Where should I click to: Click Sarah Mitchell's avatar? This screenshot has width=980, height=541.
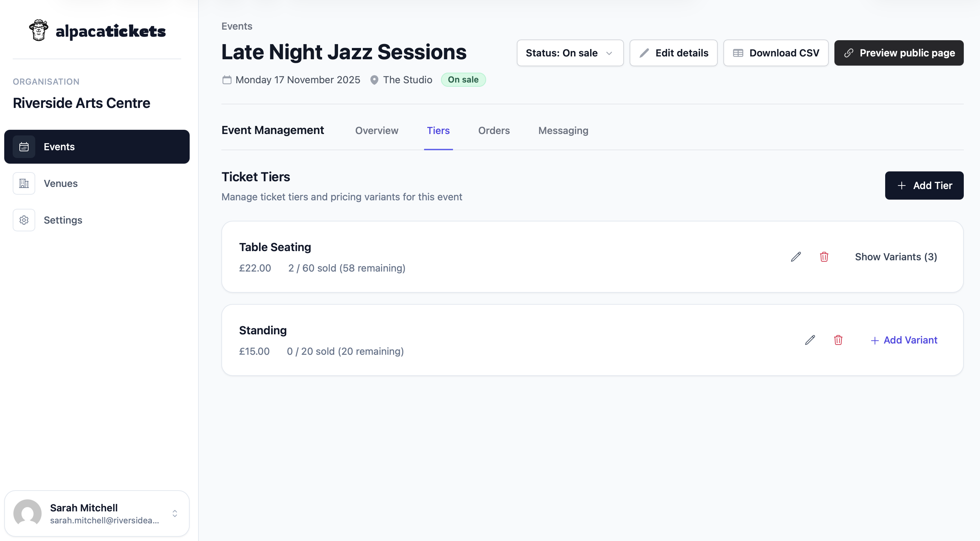point(27,513)
